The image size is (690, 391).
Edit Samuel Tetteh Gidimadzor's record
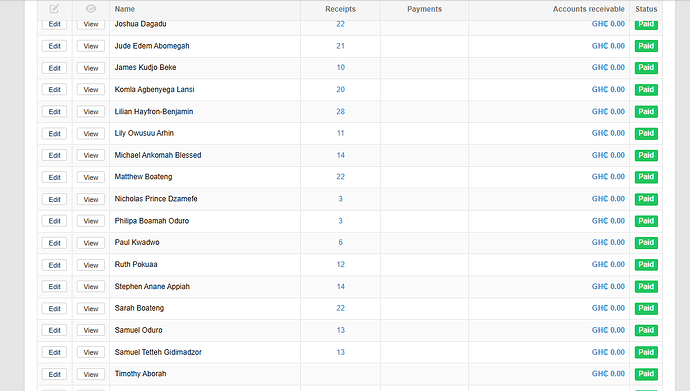[54, 352]
